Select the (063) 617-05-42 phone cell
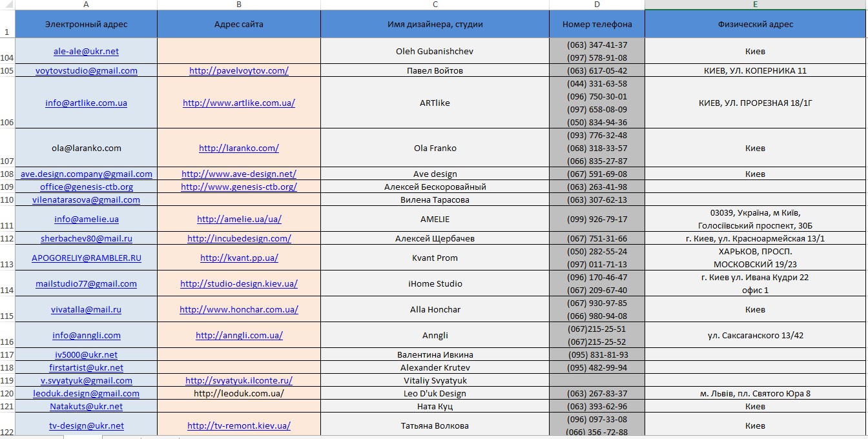 coord(597,71)
